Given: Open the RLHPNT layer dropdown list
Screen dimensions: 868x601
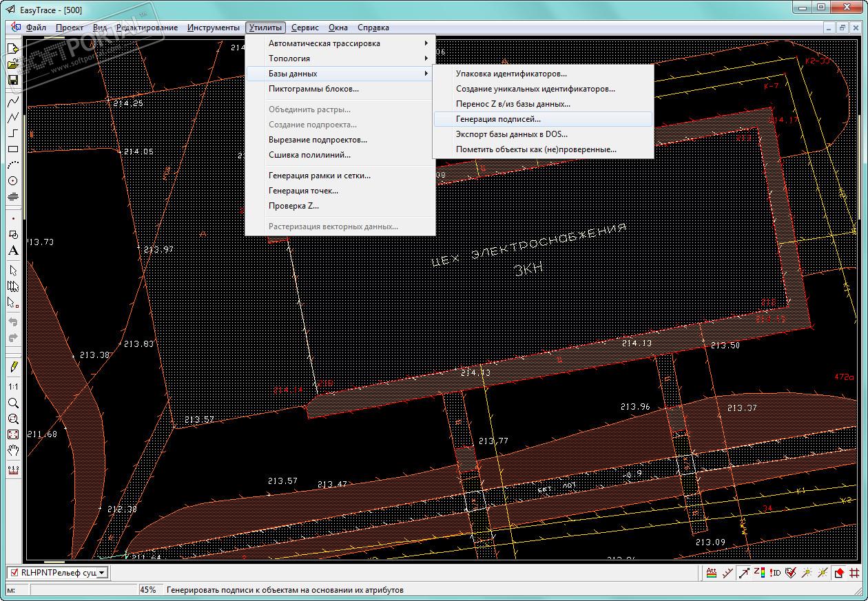Looking at the screenshot, I should click(102, 572).
